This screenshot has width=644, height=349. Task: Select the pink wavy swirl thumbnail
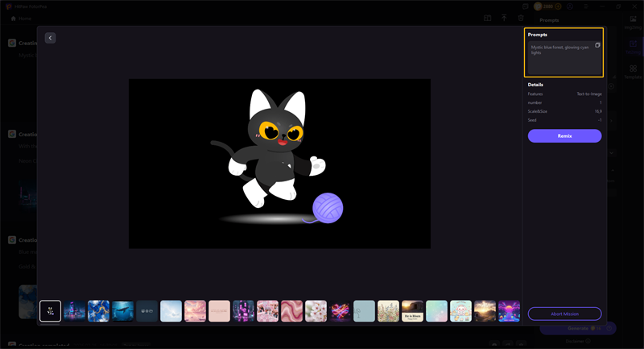pyautogui.click(x=291, y=311)
